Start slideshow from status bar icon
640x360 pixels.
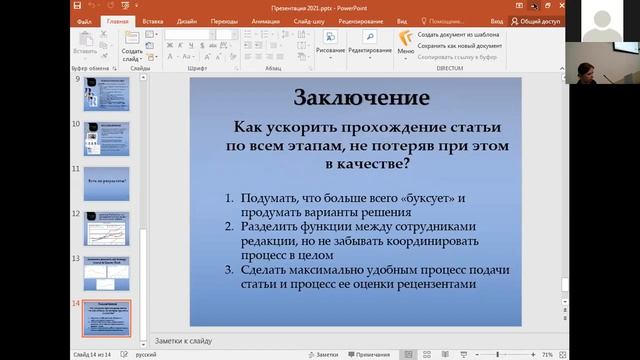coord(464,355)
